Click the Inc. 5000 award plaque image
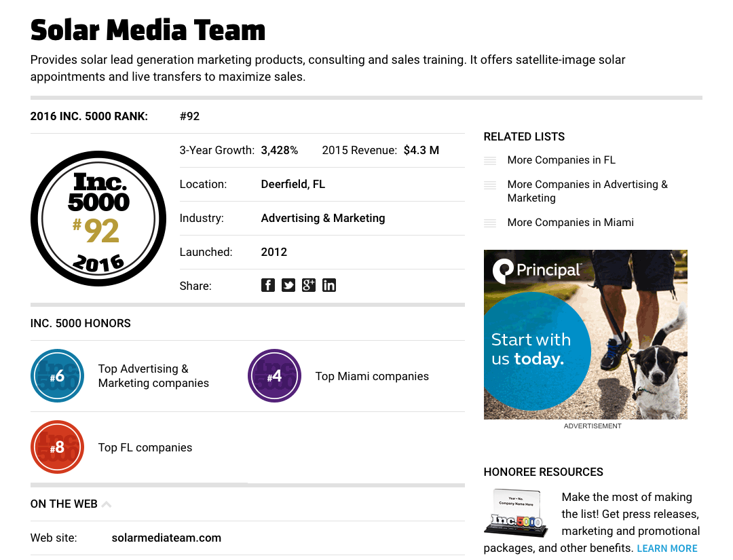This screenshot has height=560, width=733. [516, 512]
